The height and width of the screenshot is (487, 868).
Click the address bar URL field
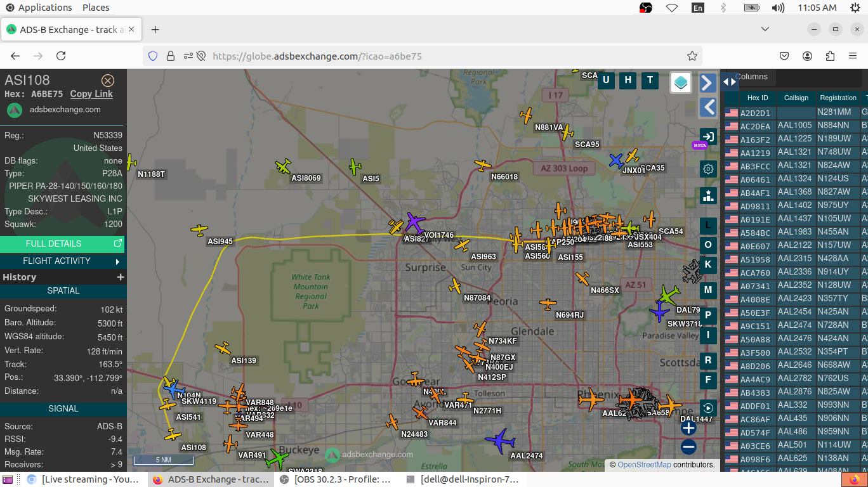coord(423,56)
